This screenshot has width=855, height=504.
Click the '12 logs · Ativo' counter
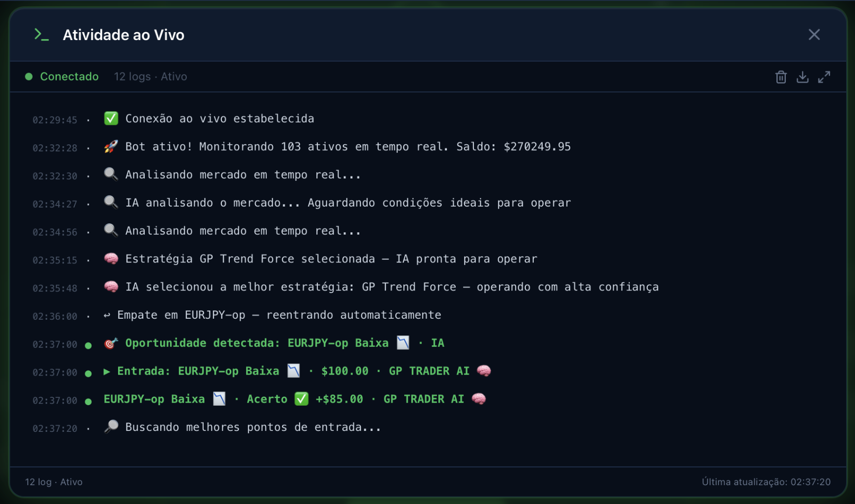coord(151,77)
